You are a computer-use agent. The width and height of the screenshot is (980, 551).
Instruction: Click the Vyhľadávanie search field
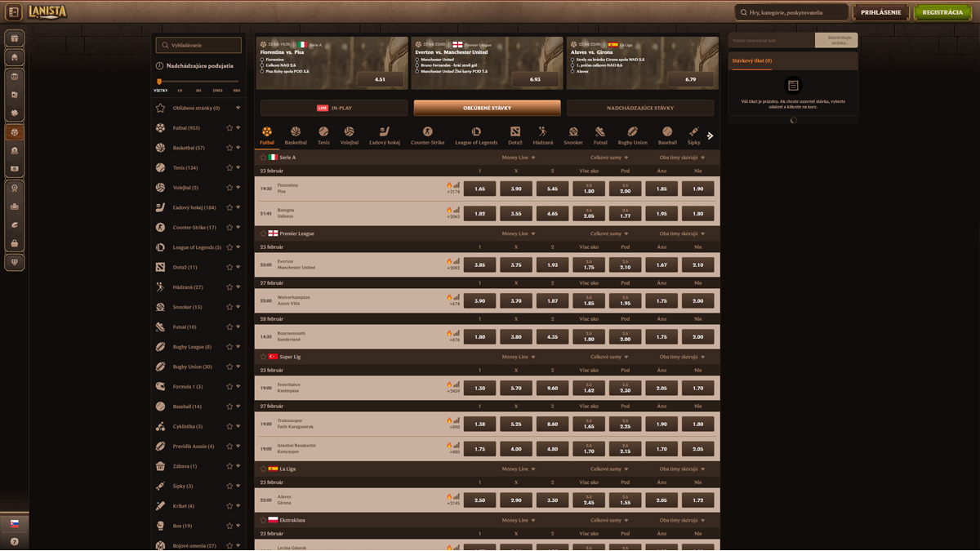coord(198,45)
